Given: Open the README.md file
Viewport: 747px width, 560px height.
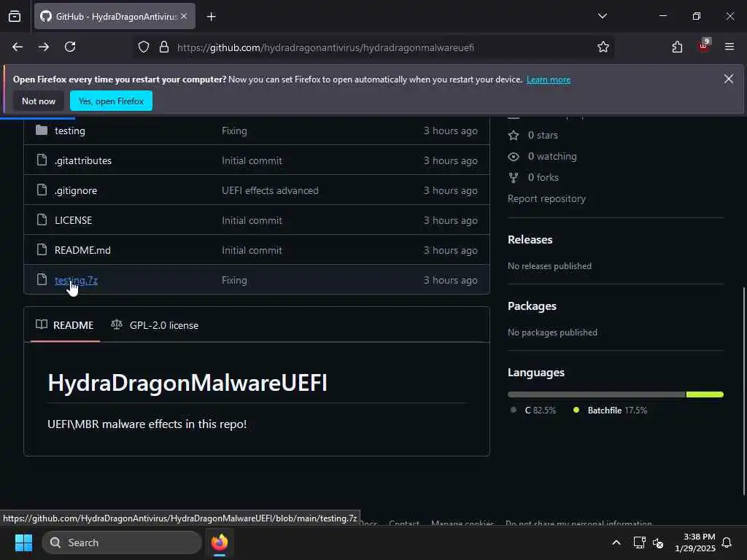Looking at the screenshot, I should click(82, 251).
